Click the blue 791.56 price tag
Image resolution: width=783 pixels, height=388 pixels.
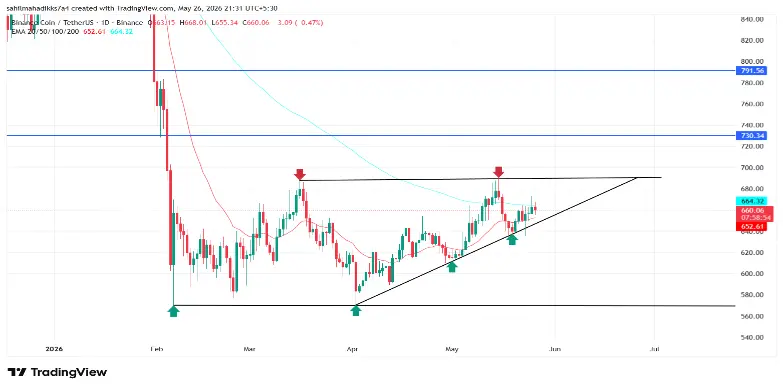[751, 71]
